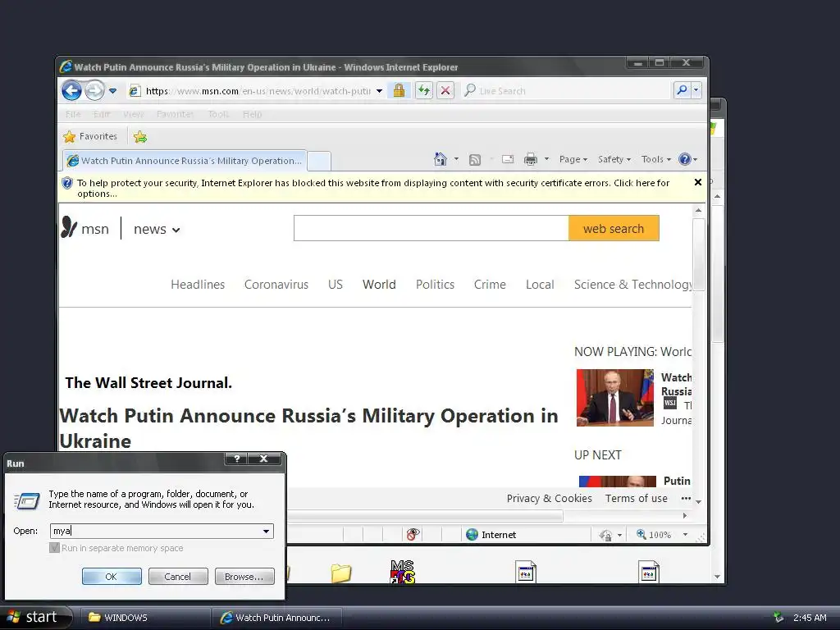The width and height of the screenshot is (840, 630).
Task: Click the msn.com address URL field
Action: pyautogui.click(x=258, y=91)
